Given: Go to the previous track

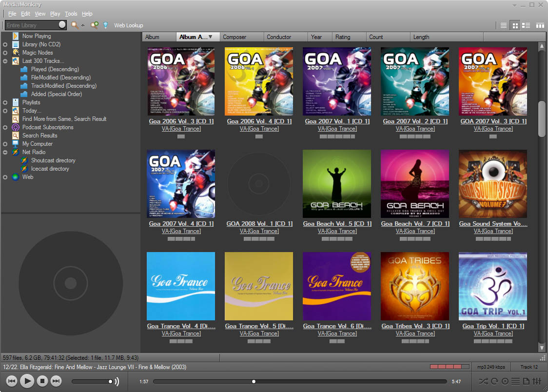Looking at the screenshot, I should 12,381.
